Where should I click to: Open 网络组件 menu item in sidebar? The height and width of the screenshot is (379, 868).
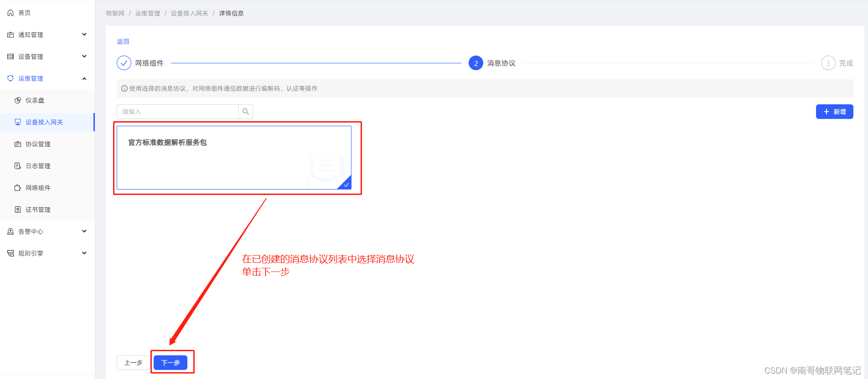[47, 188]
